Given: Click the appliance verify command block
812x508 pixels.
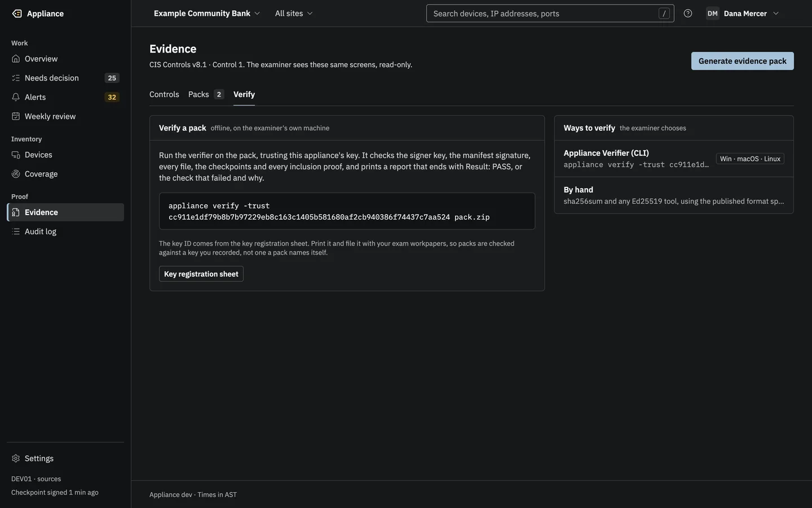Looking at the screenshot, I should point(347,211).
